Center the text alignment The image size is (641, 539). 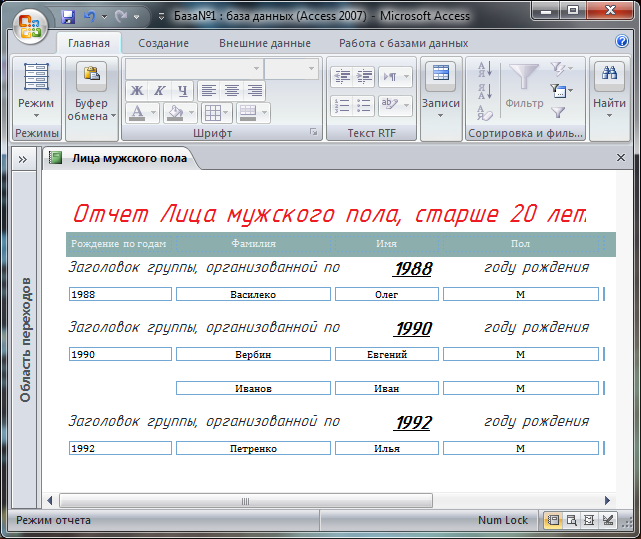pyautogui.click(x=232, y=91)
